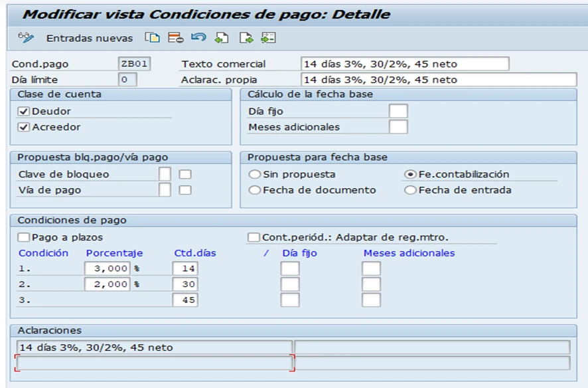The height and width of the screenshot is (388, 588).
Task: Enable Cont.períod. Adaptar de reg.mtro. checkbox
Action: click(254, 237)
